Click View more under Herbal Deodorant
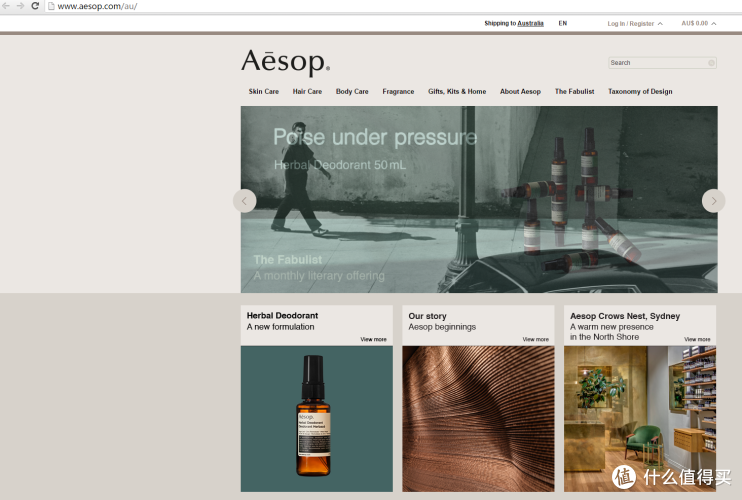Screen dimensions: 742x500 (373, 339)
